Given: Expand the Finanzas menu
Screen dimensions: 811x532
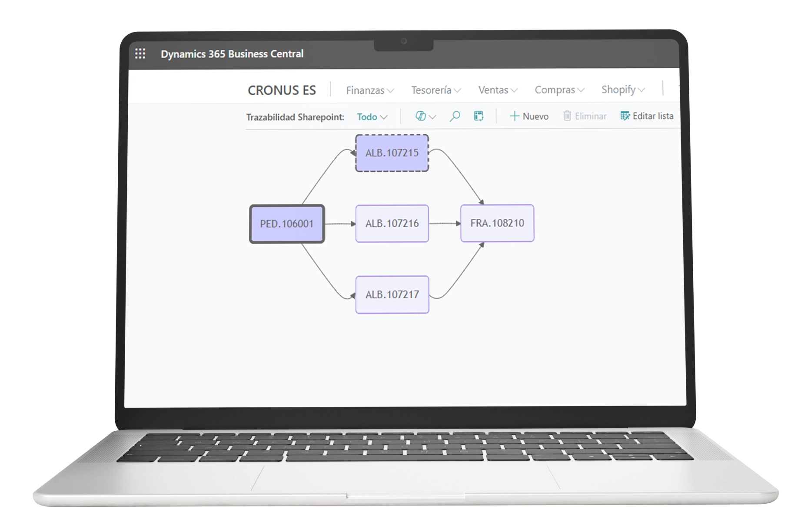Looking at the screenshot, I should tap(369, 90).
